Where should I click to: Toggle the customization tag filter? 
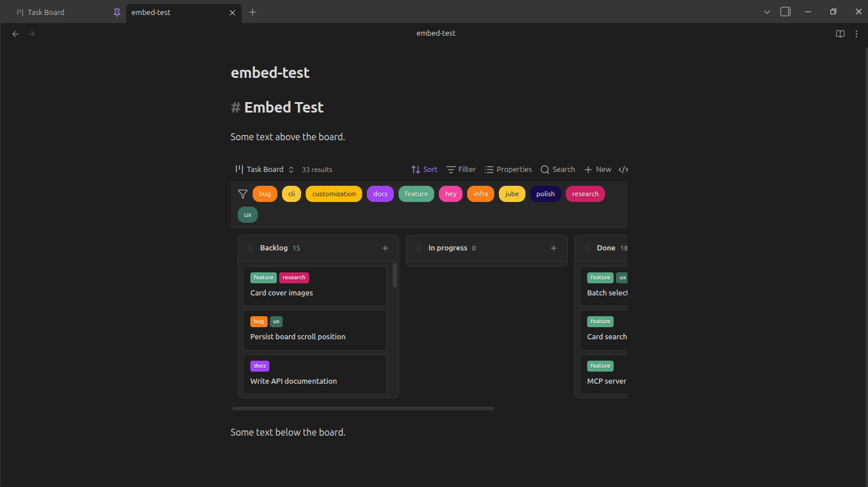pyautogui.click(x=334, y=194)
